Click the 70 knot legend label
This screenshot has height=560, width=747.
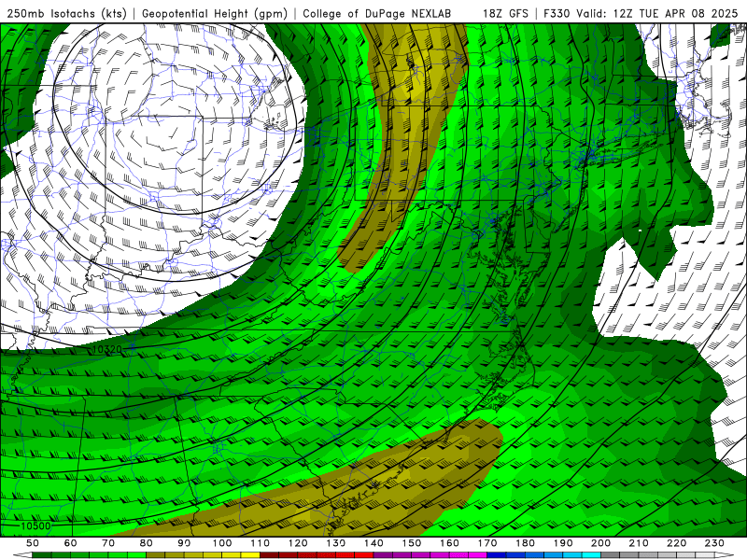tap(108, 543)
